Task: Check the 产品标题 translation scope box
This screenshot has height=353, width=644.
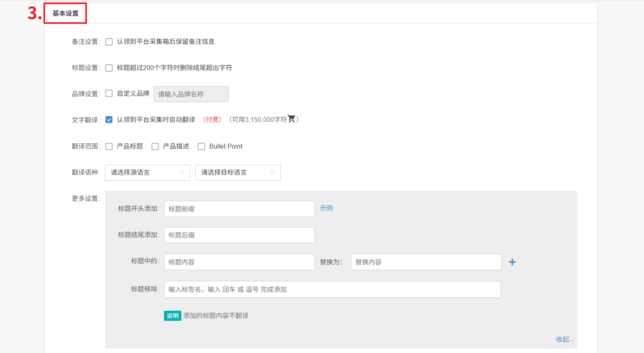Action: [x=109, y=147]
